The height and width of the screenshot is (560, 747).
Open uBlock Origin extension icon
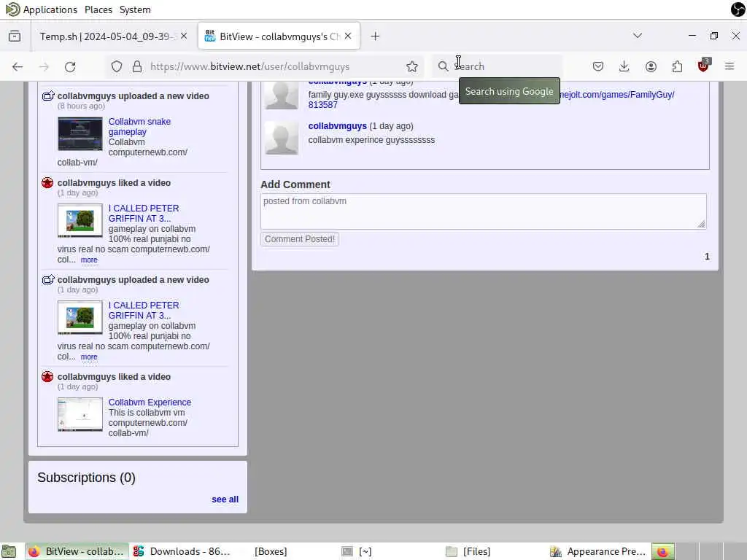[x=703, y=66]
